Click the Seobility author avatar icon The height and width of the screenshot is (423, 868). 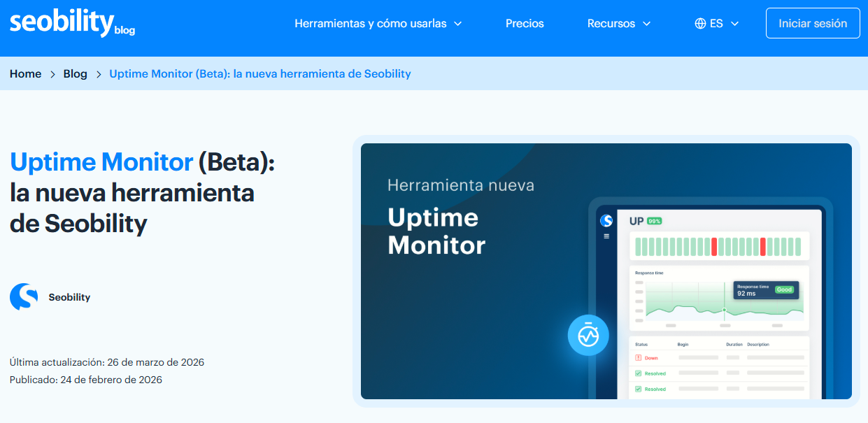22,296
